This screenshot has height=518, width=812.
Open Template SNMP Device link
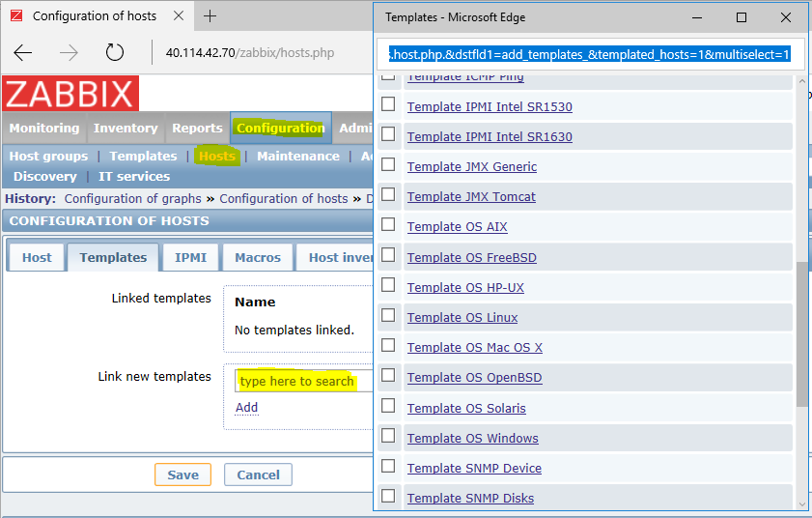(x=474, y=468)
